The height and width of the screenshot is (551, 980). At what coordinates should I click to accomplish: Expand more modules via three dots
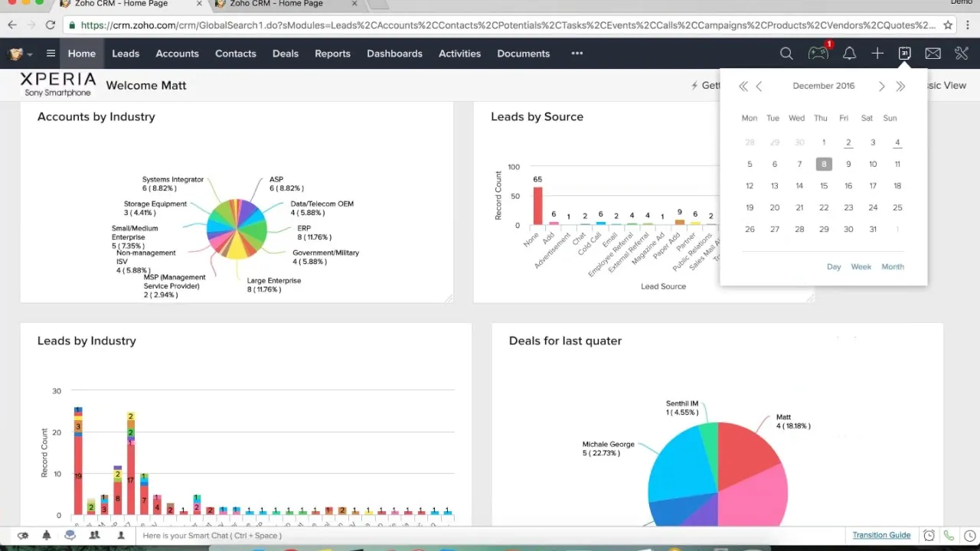click(x=577, y=54)
